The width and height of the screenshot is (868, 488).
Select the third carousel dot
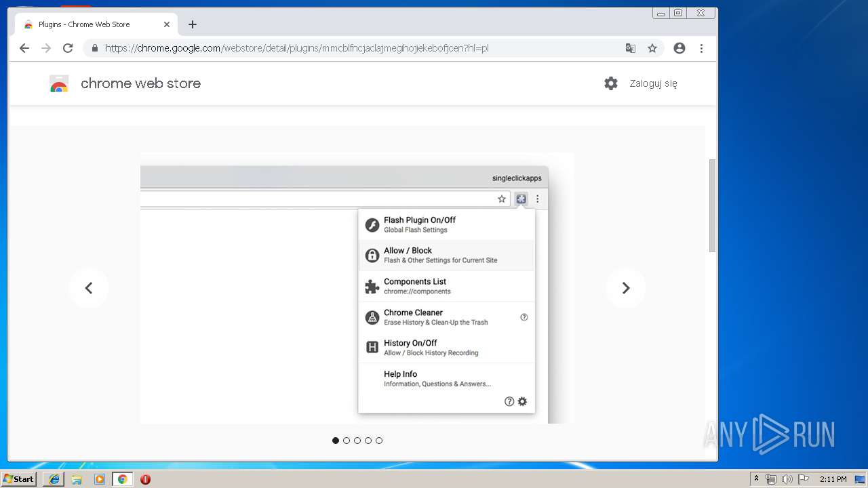(x=357, y=441)
